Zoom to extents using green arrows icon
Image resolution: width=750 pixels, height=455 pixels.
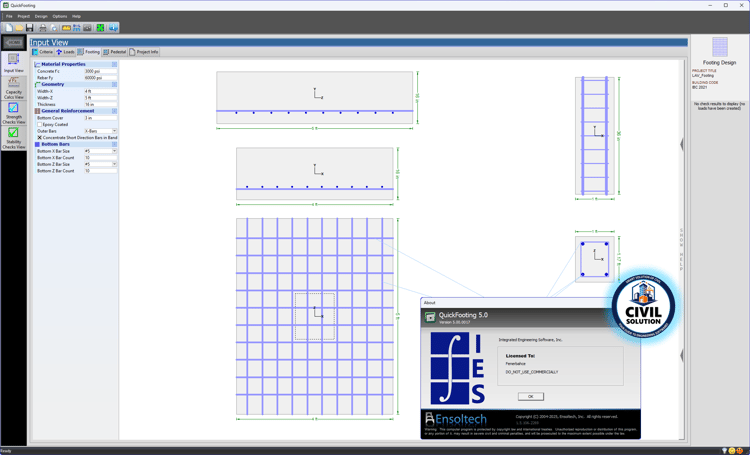100,28
